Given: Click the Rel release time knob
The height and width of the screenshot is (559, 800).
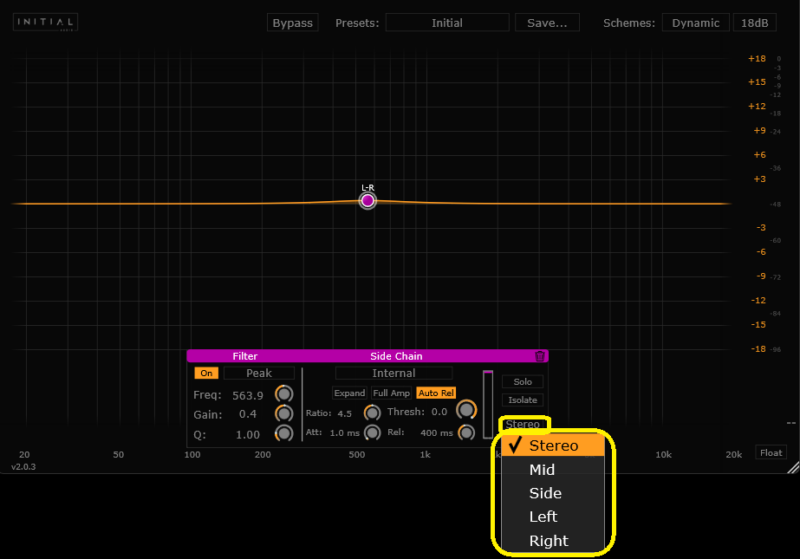Looking at the screenshot, I should click(x=466, y=432).
